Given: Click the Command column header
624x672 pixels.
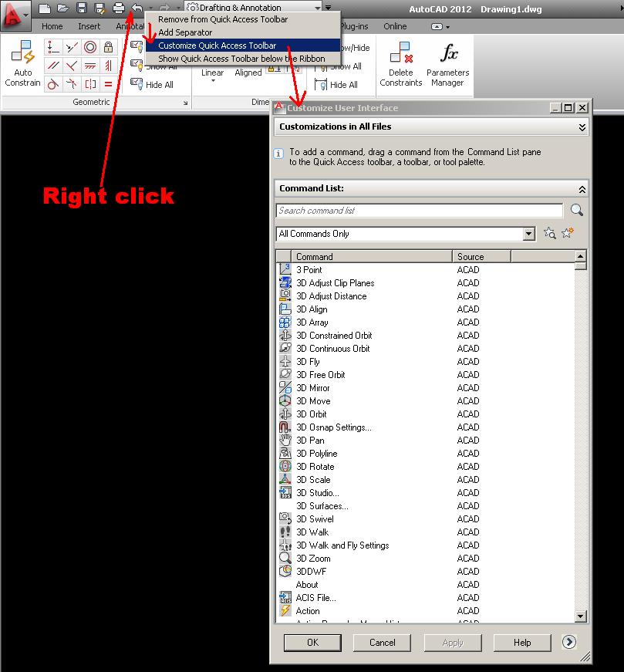Looking at the screenshot, I should [372, 256].
